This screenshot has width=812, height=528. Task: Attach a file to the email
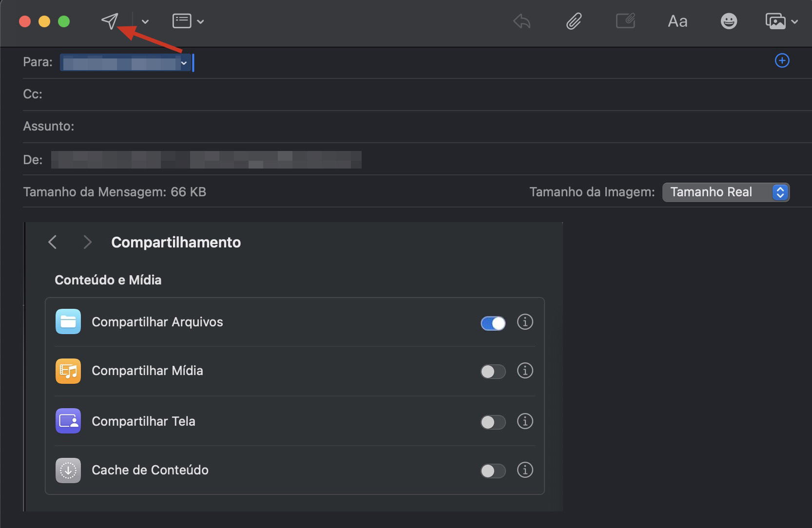point(574,21)
